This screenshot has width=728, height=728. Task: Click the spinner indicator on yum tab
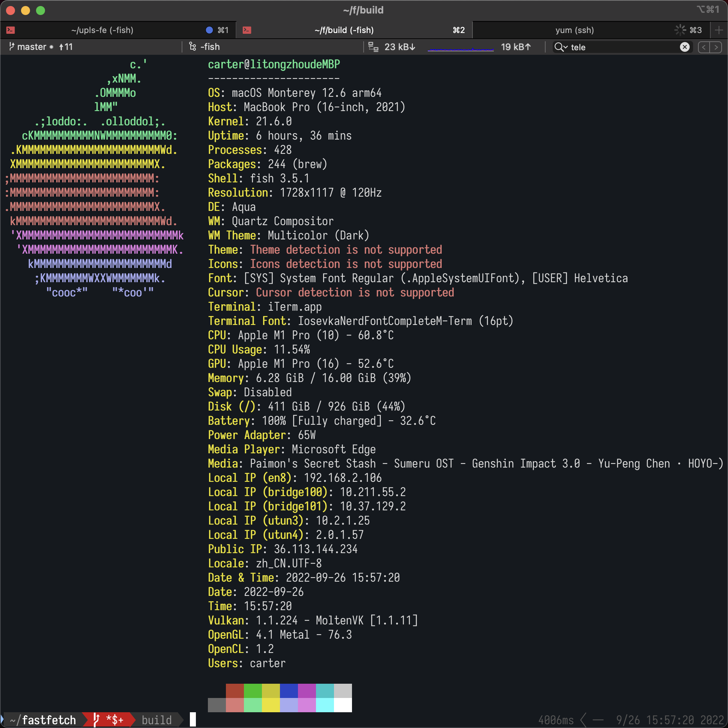680,30
